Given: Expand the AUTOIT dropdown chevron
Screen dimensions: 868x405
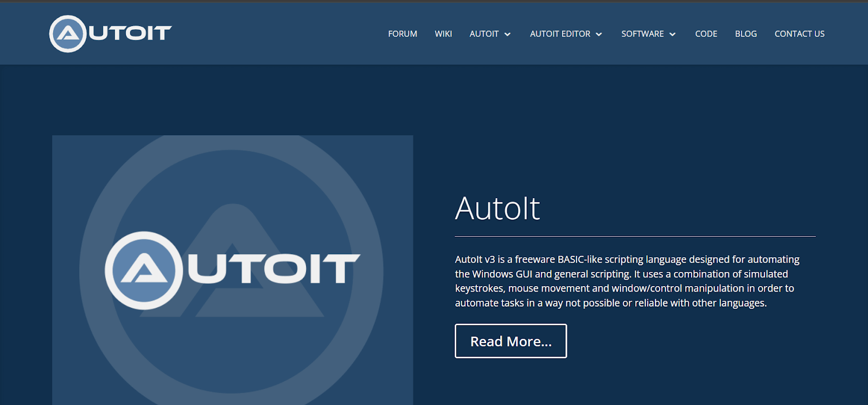Looking at the screenshot, I should [508, 34].
